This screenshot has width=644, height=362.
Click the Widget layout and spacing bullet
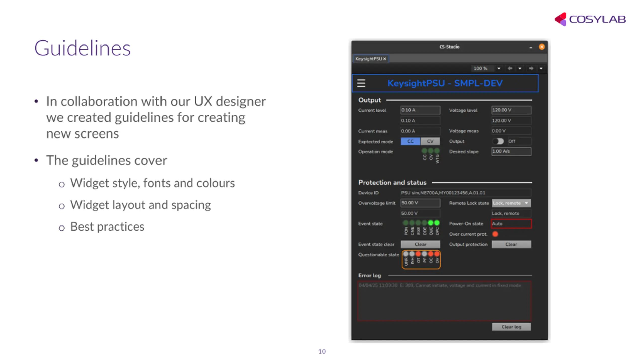(x=141, y=205)
